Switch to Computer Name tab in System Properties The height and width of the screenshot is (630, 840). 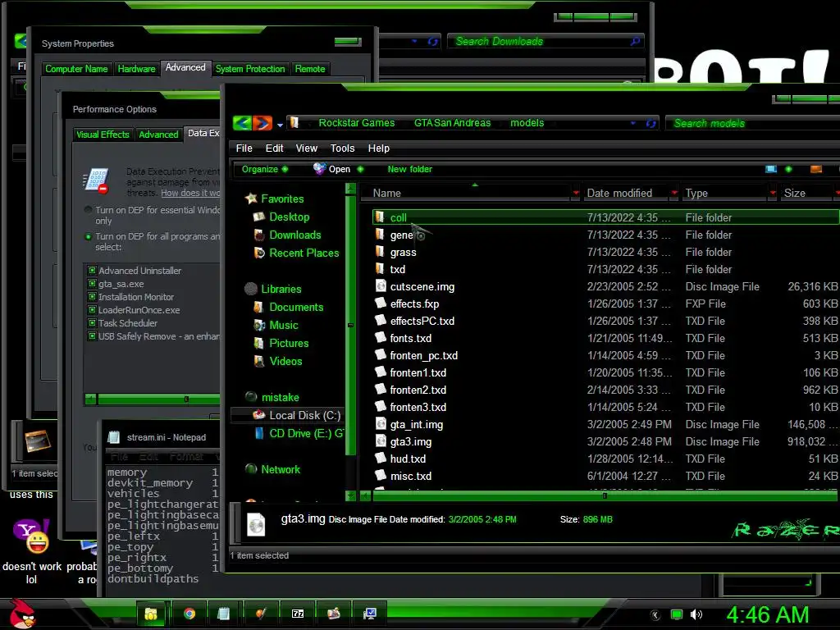tap(76, 69)
